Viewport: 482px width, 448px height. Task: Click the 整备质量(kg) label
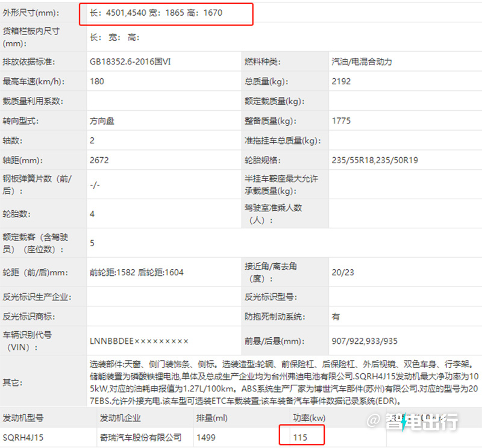pos(271,121)
